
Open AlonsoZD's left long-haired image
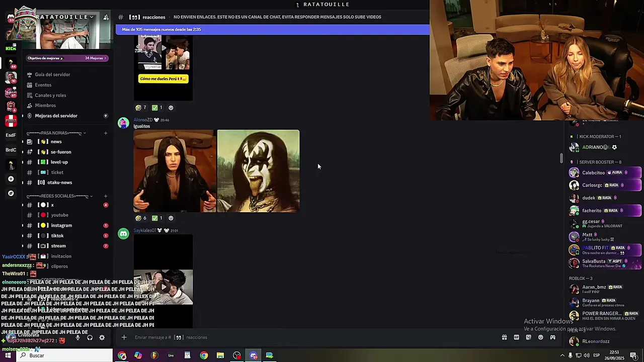[x=175, y=171]
